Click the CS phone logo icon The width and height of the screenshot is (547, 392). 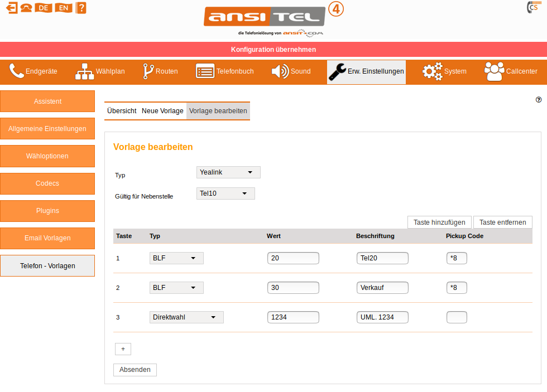[532, 7]
